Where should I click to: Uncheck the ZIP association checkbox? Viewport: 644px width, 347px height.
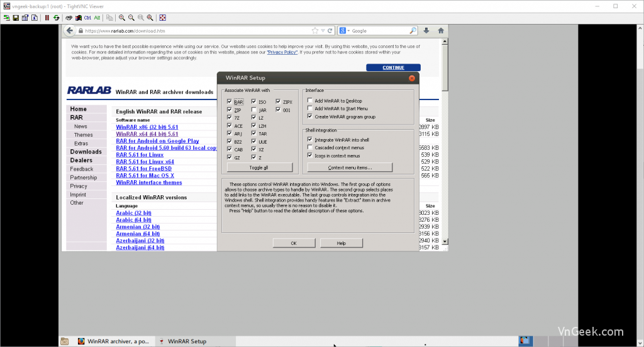230,110
